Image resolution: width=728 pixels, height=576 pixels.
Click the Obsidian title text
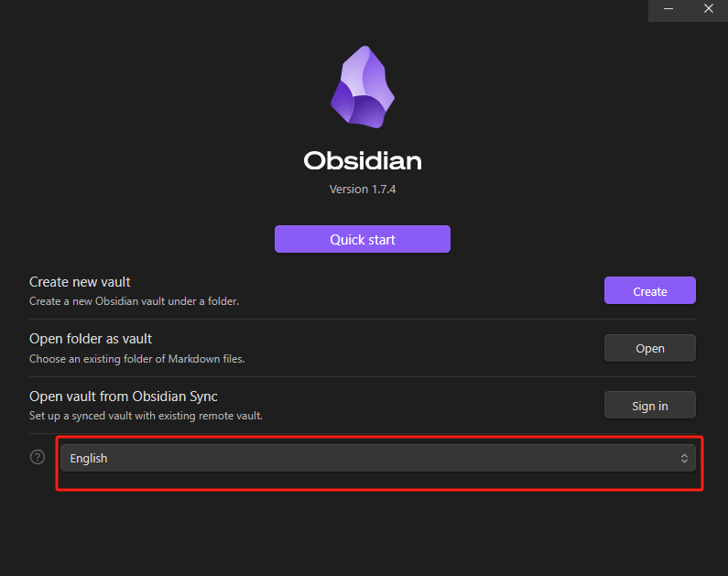pyautogui.click(x=363, y=161)
